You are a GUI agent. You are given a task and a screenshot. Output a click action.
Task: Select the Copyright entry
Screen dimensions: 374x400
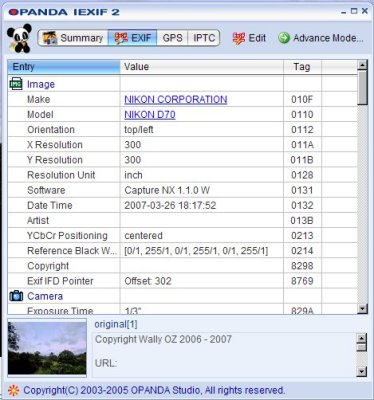coord(182,266)
